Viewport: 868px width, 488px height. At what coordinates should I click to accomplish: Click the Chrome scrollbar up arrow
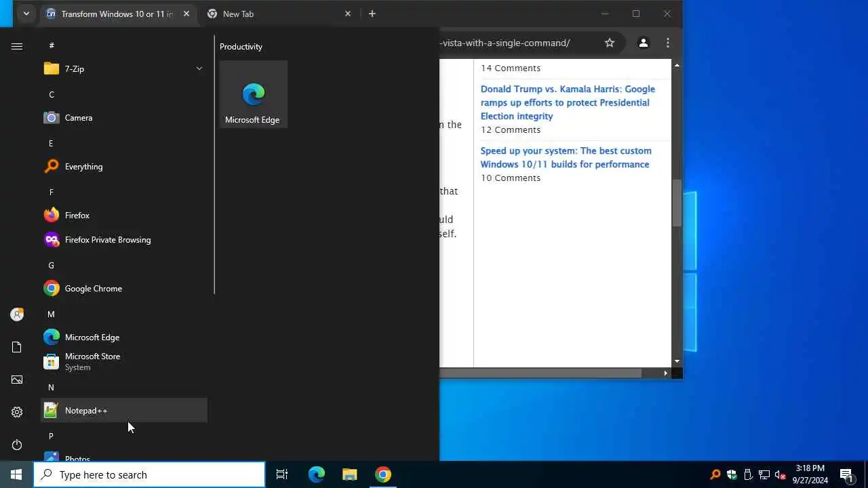pos(677,65)
